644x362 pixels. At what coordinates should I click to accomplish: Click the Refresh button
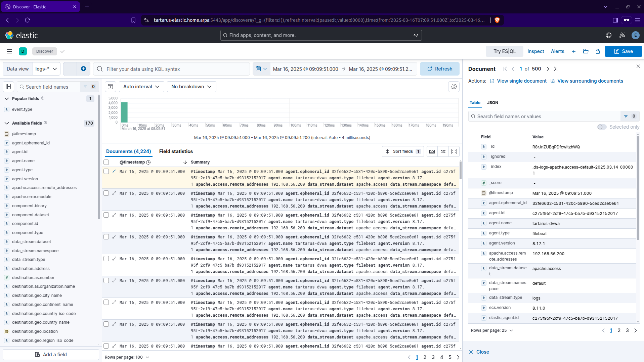(439, 69)
